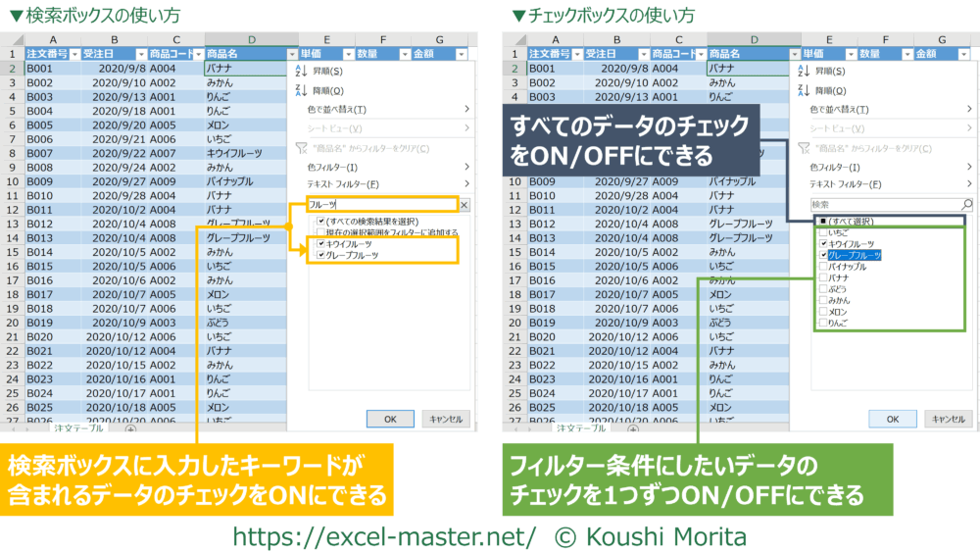Uncheck the (すべての検索結果を選択) checkbox
Screen dimensions: 980x552
pyautogui.click(x=320, y=221)
